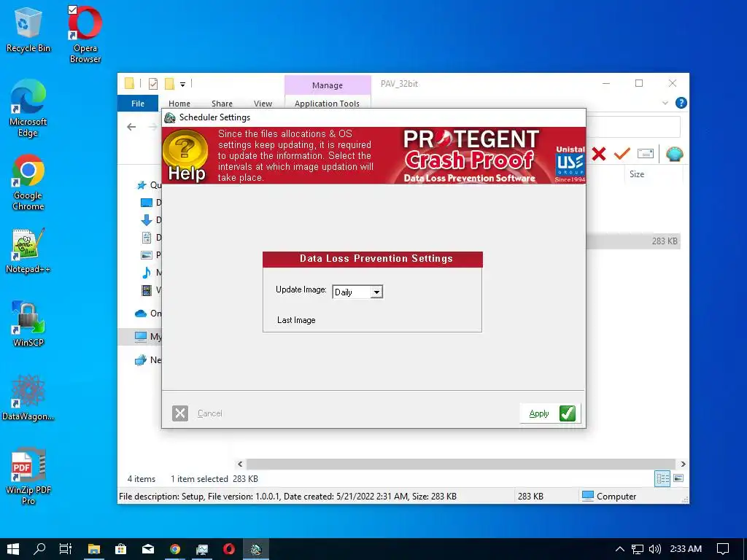Click horizontal scrollbar left arrow
This screenshot has width=747, height=560.
(x=240, y=464)
